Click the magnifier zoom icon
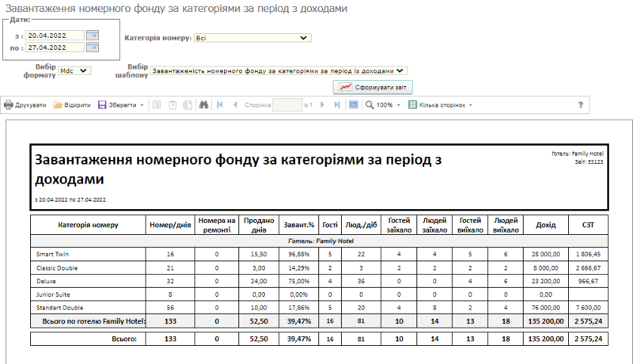 (x=370, y=104)
